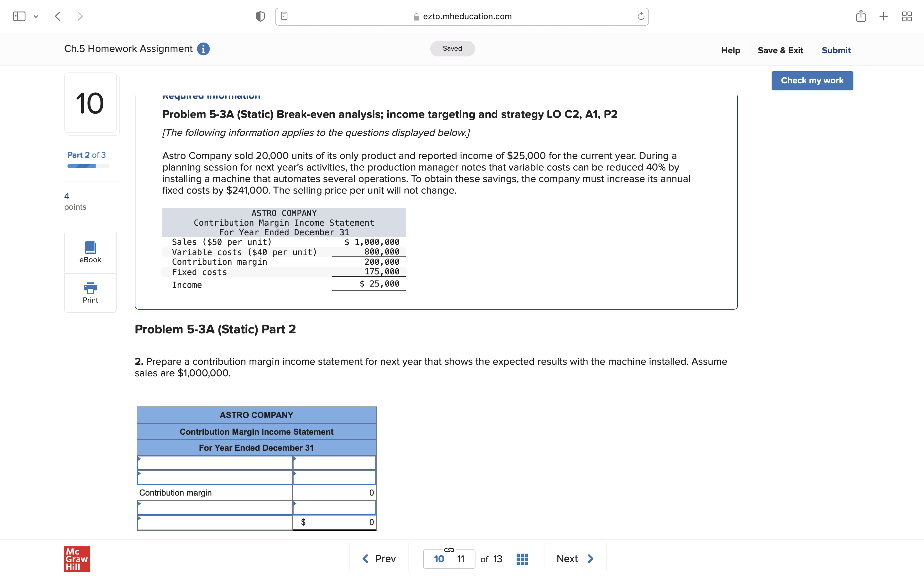The width and height of the screenshot is (924, 577).
Task: Expand the sidebar options chevron
Action: (36, 16)
